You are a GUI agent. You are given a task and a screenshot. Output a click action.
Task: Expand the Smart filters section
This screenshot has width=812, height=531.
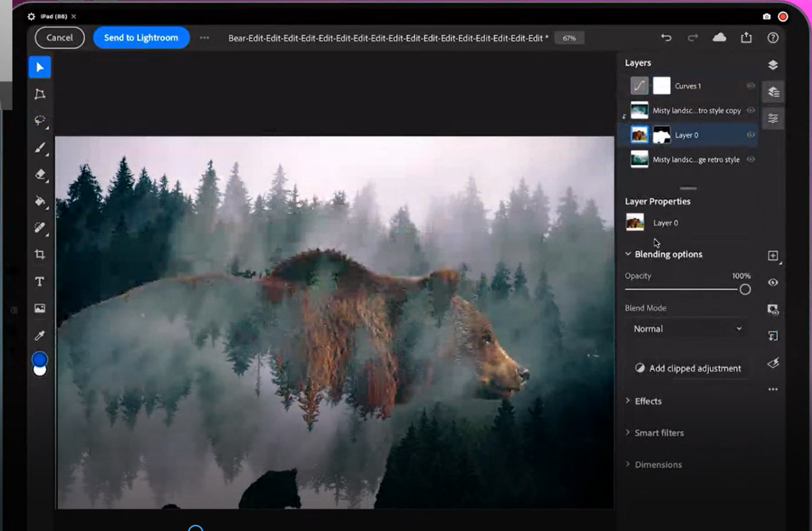click(x=658, y=433)
